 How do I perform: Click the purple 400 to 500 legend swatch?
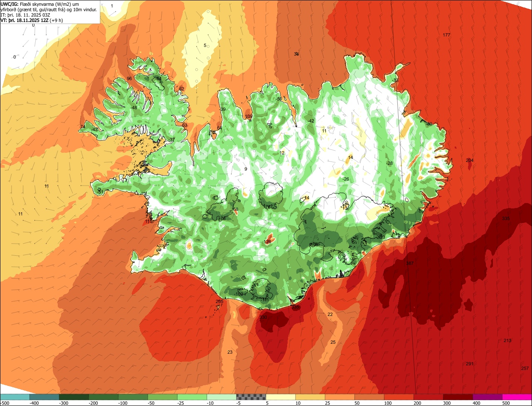tap(487, 397)
